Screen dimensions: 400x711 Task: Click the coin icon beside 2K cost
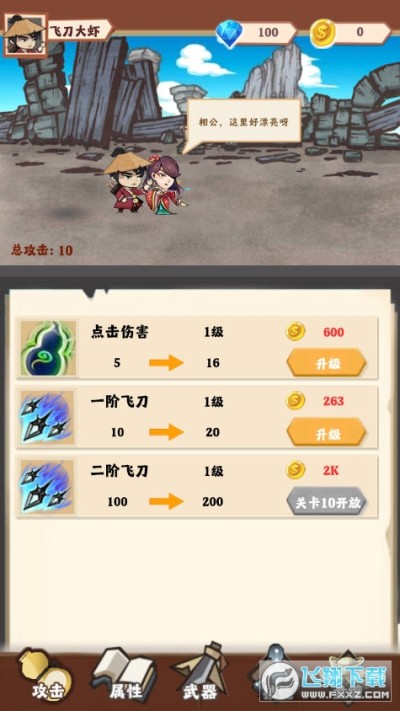[x=295, y=470]
